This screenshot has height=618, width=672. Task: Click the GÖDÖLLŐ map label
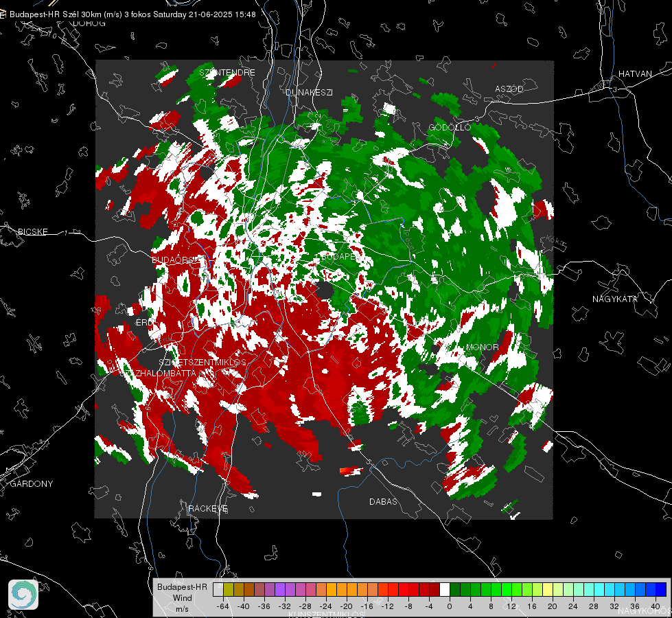click(450, 127)
